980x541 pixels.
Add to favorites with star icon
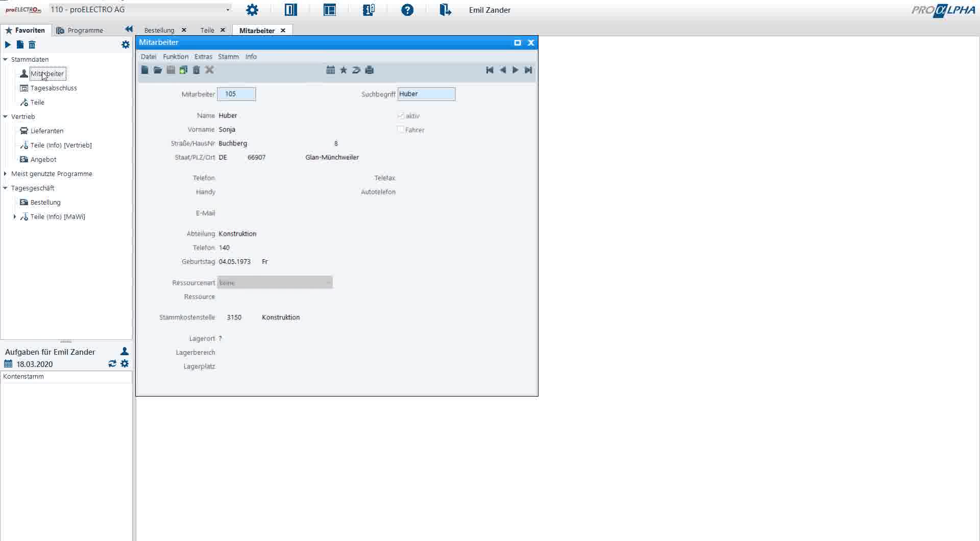(344, 70)
